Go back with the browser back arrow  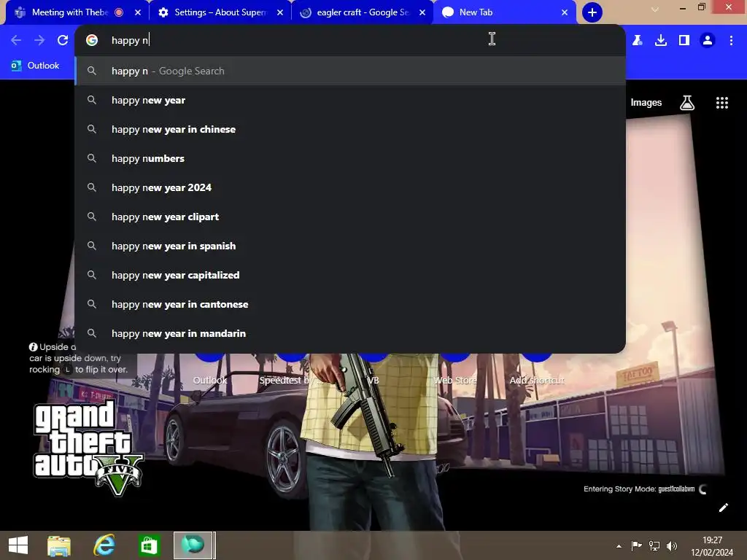pos(16,41)
